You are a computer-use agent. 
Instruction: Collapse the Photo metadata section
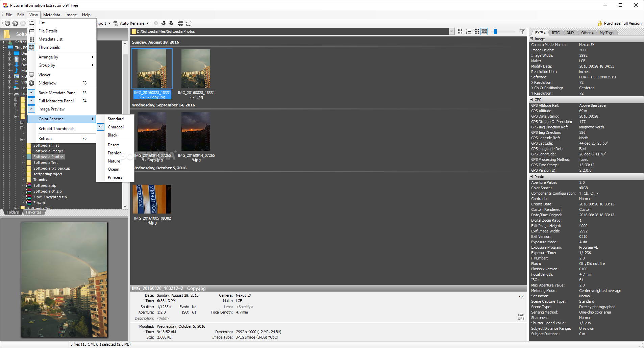pyautogui.click(x=531, y=177)
